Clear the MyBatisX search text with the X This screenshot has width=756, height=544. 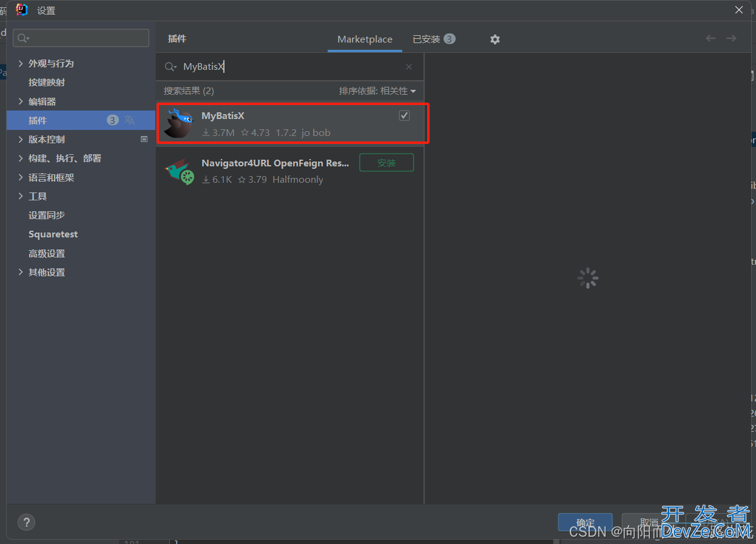(x=409, y=67)
